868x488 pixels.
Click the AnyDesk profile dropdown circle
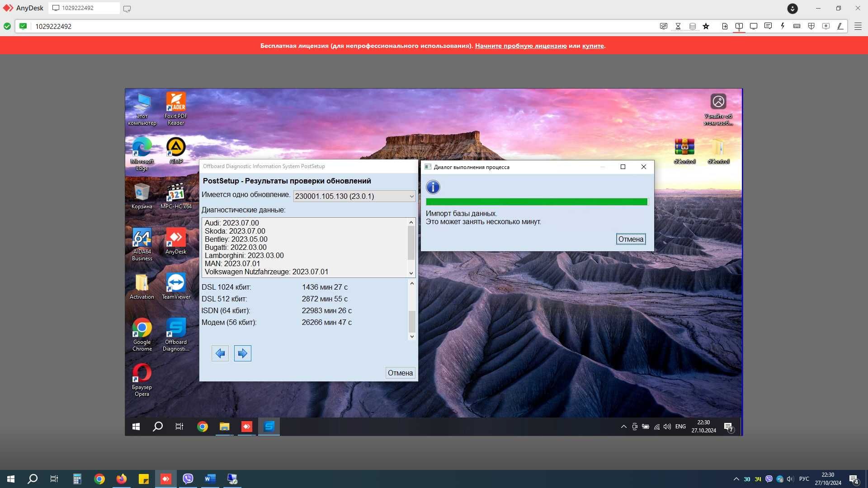pos(793,8)
